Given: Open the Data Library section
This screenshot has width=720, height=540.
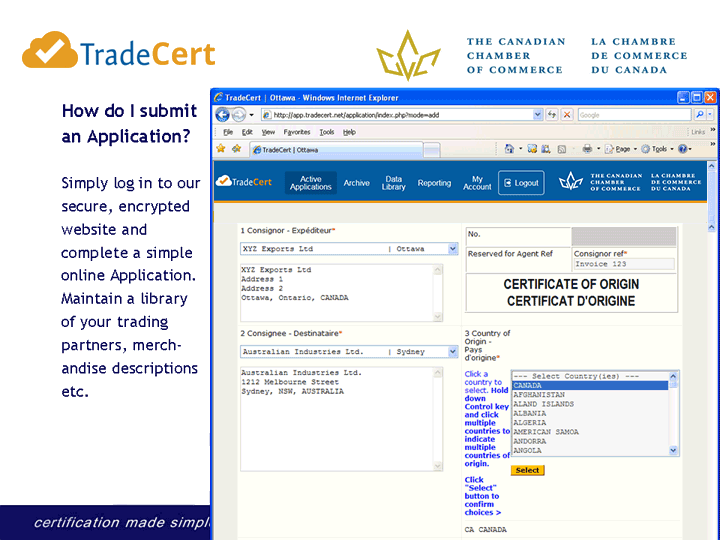Looking at the screenshot, I should point(394,183).
